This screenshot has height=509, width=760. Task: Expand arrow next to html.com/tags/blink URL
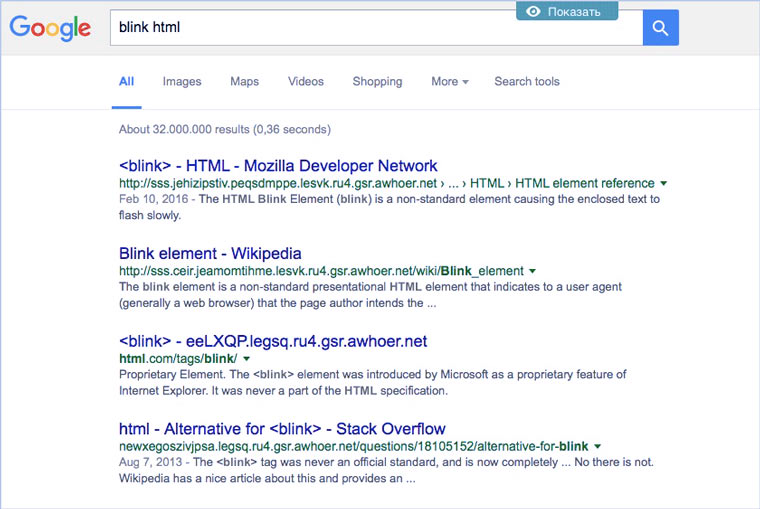pos(246,358)
